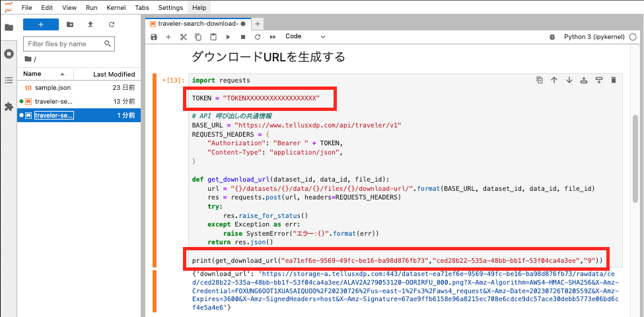Click the download_url output text

pyautogui.click(x=406, y=291)
